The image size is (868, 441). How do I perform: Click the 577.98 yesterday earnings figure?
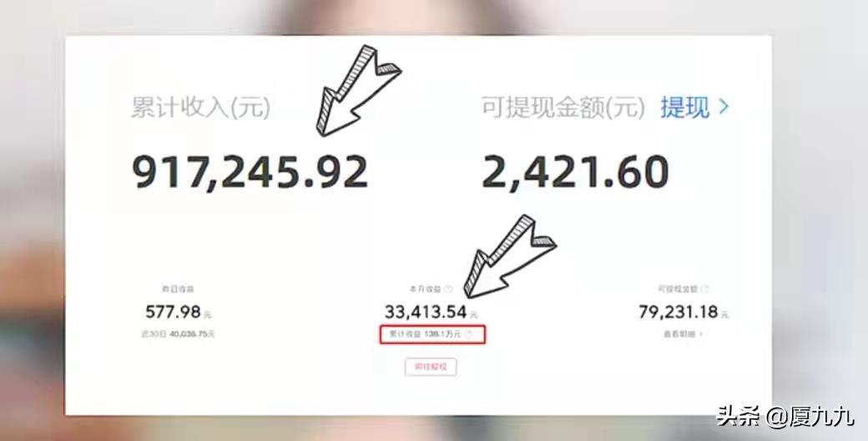click(174, 312)
